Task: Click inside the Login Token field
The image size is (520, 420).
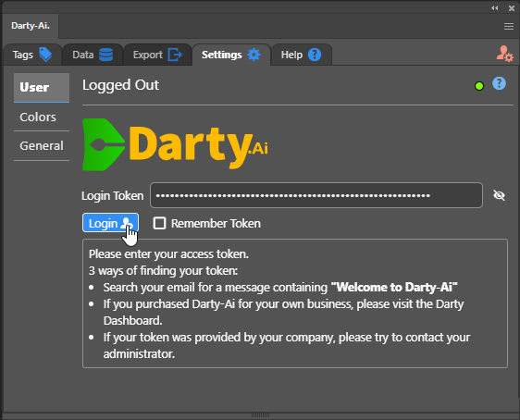Action: [316, 195]
